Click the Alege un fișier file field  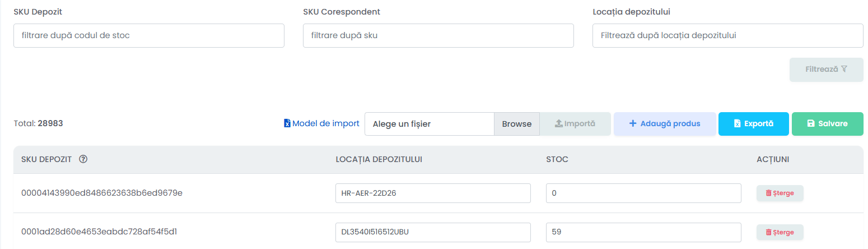430,124
